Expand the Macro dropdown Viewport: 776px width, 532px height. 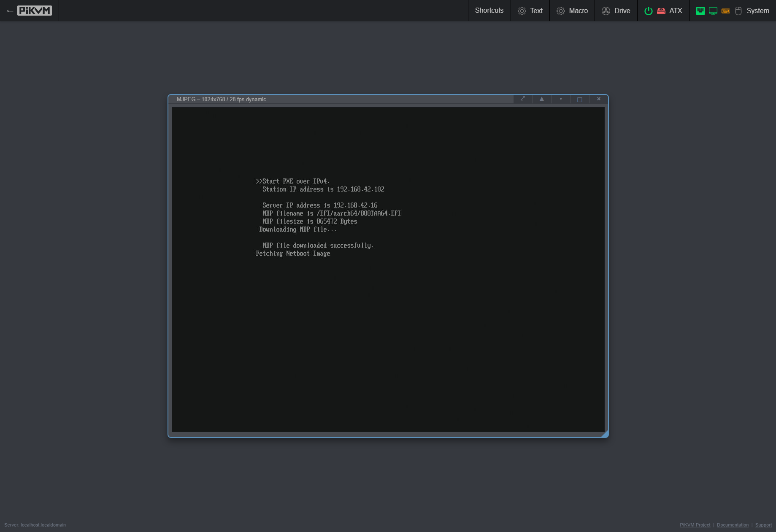pos(572,11)
